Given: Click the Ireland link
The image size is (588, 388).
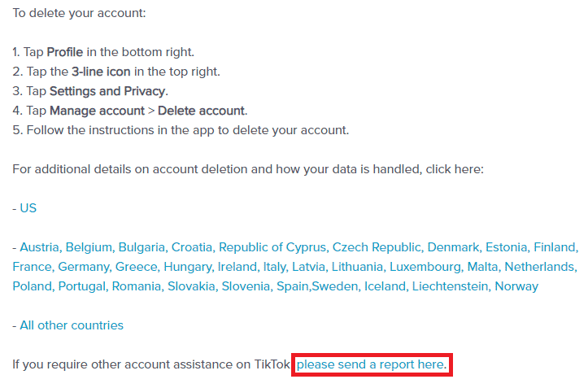Looking at the screenshot, I should coord(237,267).
